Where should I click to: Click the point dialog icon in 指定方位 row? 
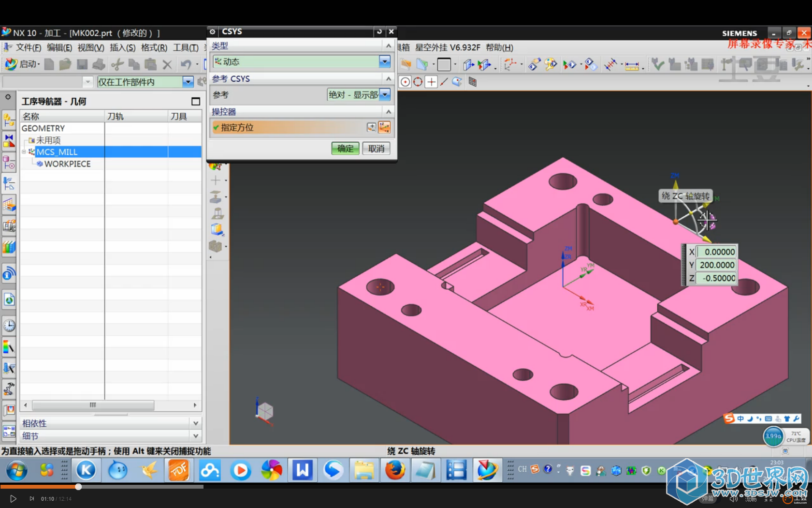click(371, 127)
